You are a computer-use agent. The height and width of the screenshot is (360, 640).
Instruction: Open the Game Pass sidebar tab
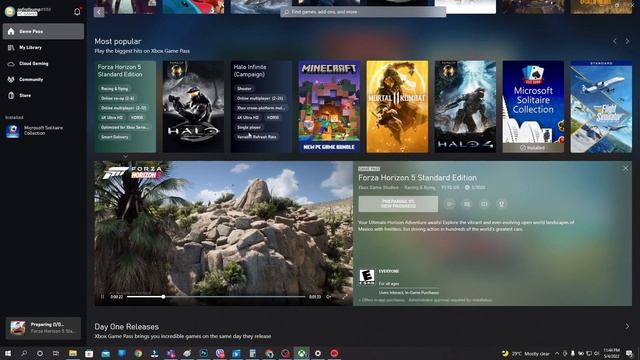click(x=43, y=31)
